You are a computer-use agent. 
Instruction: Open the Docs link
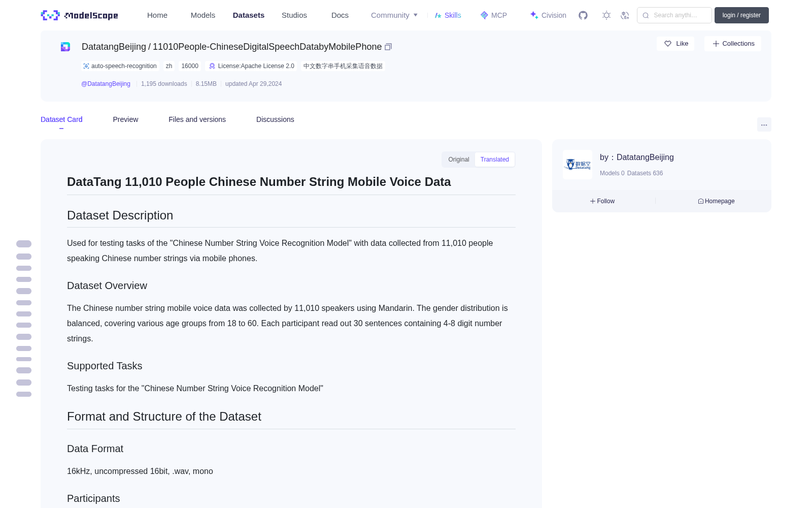point(340,15)
